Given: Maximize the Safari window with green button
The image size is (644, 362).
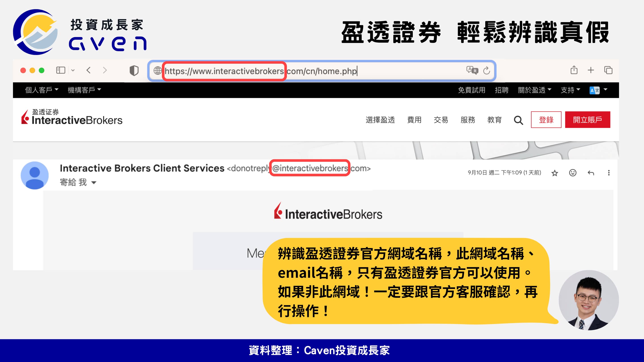Looking at the screenshot, I should [42, 70].
